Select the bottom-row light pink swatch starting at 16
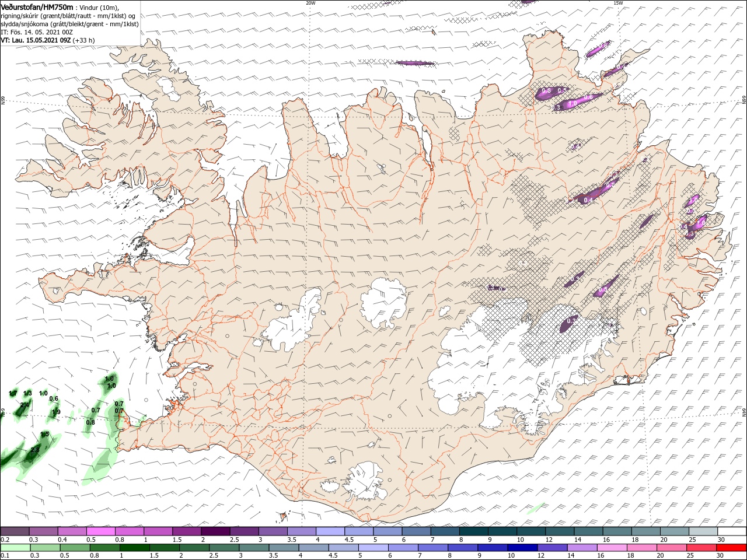The width and height of the screenshot is (747, 560). (611, 548)
